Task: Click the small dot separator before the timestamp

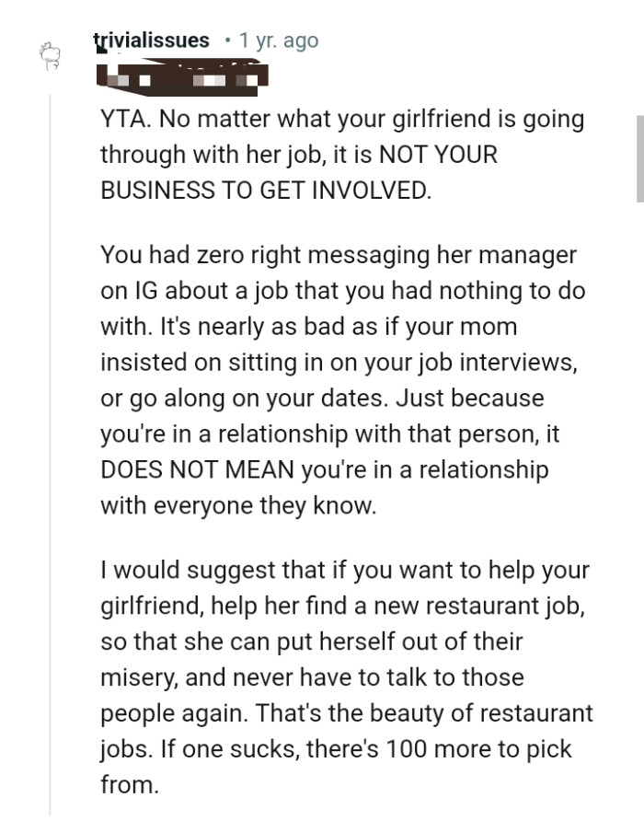Action: (x=228, y=40)
